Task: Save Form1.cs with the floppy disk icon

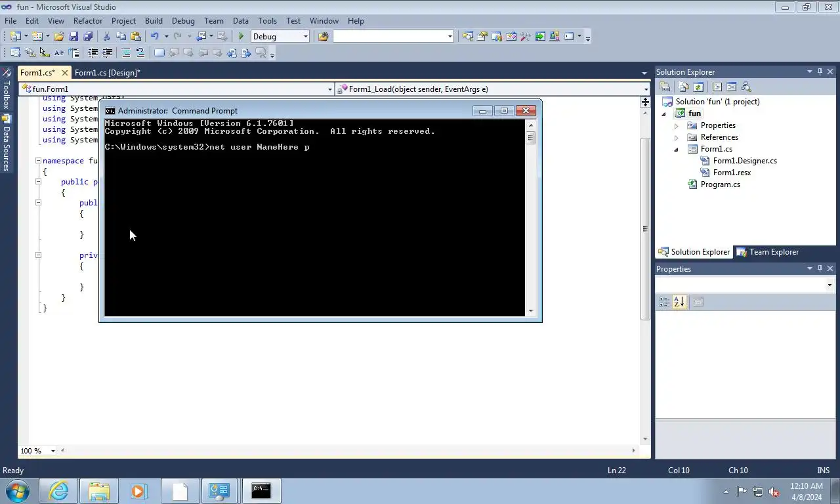Action: click(x=73, y=37)
